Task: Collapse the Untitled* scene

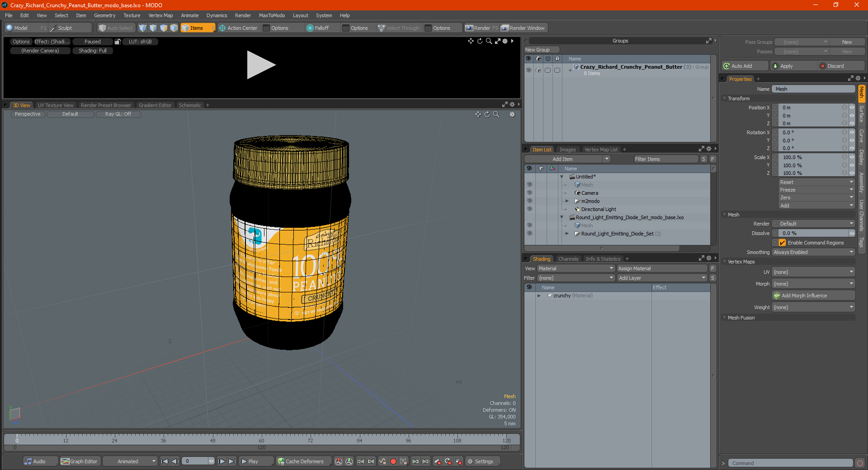Action: (562, 177)
